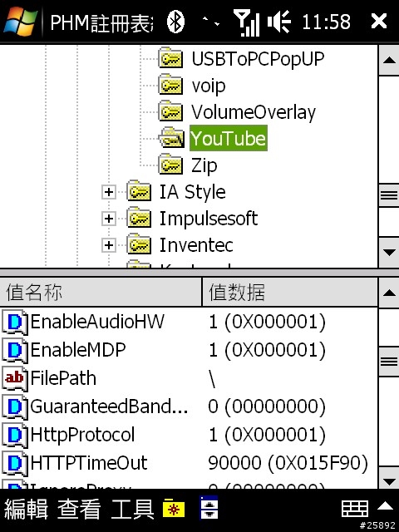Click the 值数据 column header

point(290,292)
